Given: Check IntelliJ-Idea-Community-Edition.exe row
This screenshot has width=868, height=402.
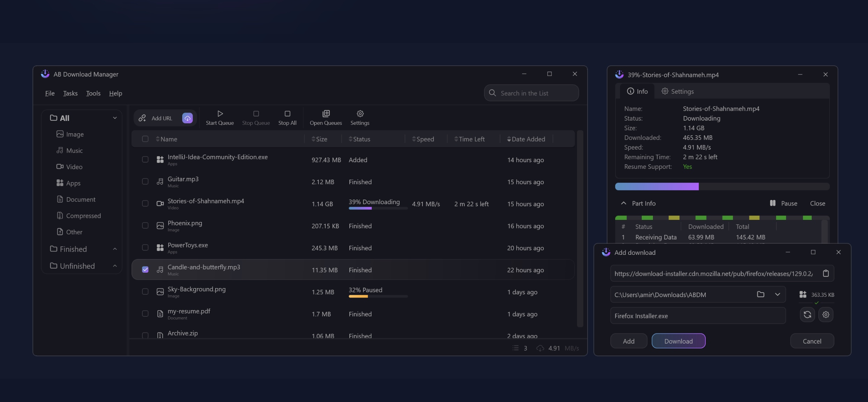Looking at the screenshot, I should [x=145, y=159].
